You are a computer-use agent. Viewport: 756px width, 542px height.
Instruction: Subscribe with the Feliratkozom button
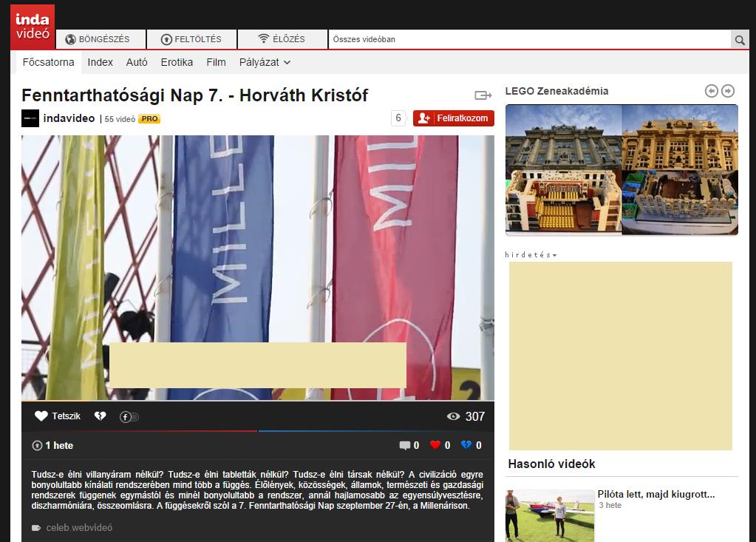(x=454, y=118)
